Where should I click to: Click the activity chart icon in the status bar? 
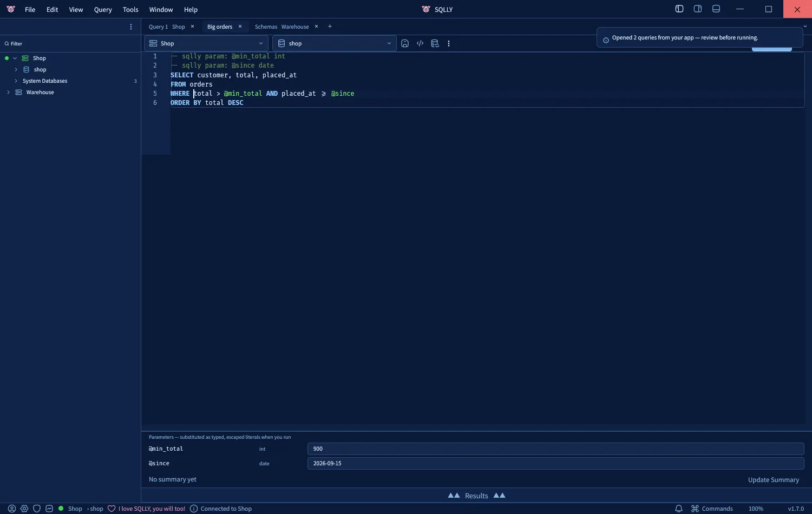point(49,509)
